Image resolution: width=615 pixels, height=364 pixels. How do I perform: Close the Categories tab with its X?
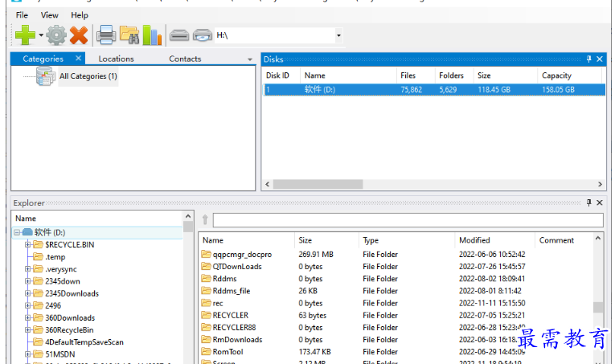(79, 58)
